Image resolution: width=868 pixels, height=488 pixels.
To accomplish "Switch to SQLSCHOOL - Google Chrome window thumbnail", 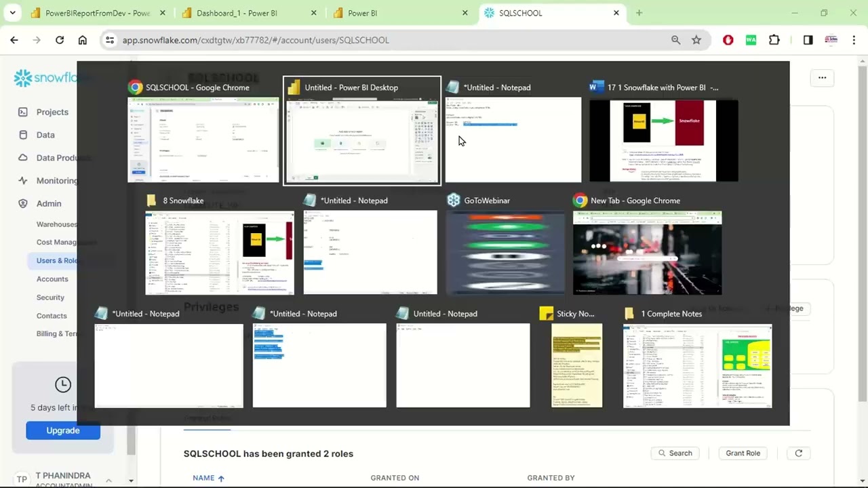I will pos(203,140).
